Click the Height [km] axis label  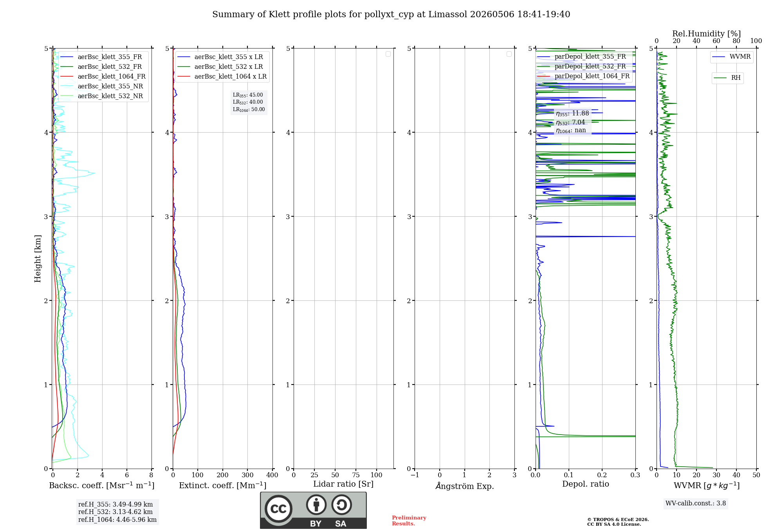(x=38, y=259)
